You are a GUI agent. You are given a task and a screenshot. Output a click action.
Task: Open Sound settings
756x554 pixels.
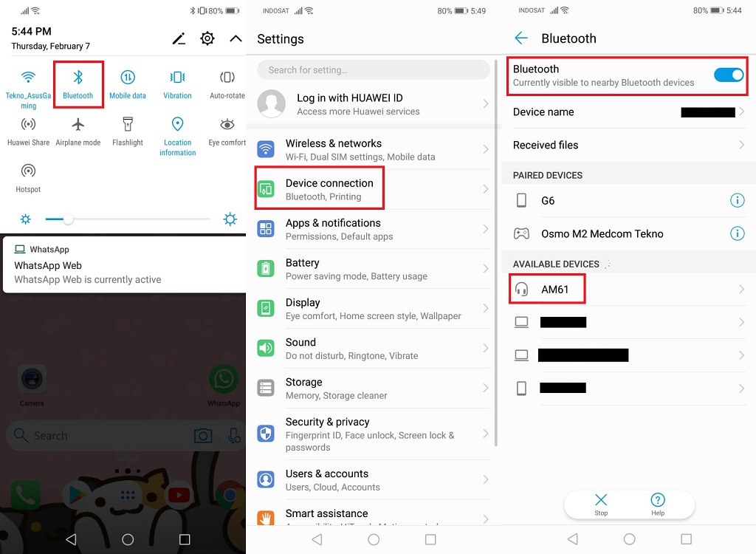[374, 349]
